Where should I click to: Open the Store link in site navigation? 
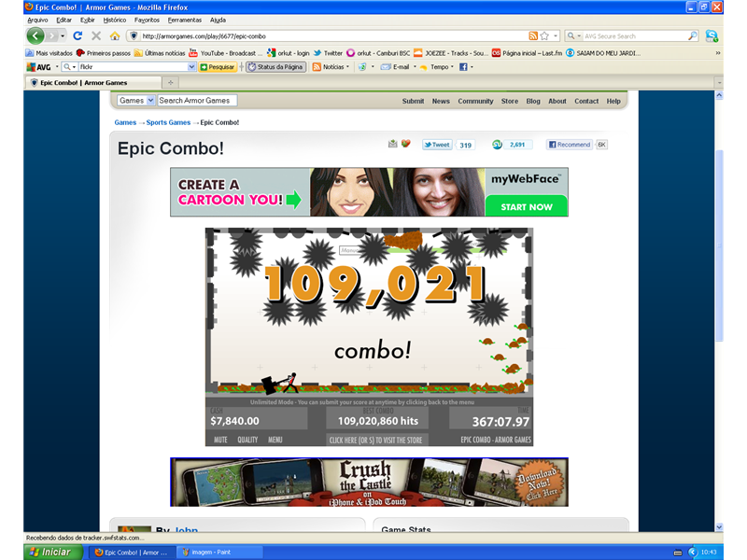509,101
